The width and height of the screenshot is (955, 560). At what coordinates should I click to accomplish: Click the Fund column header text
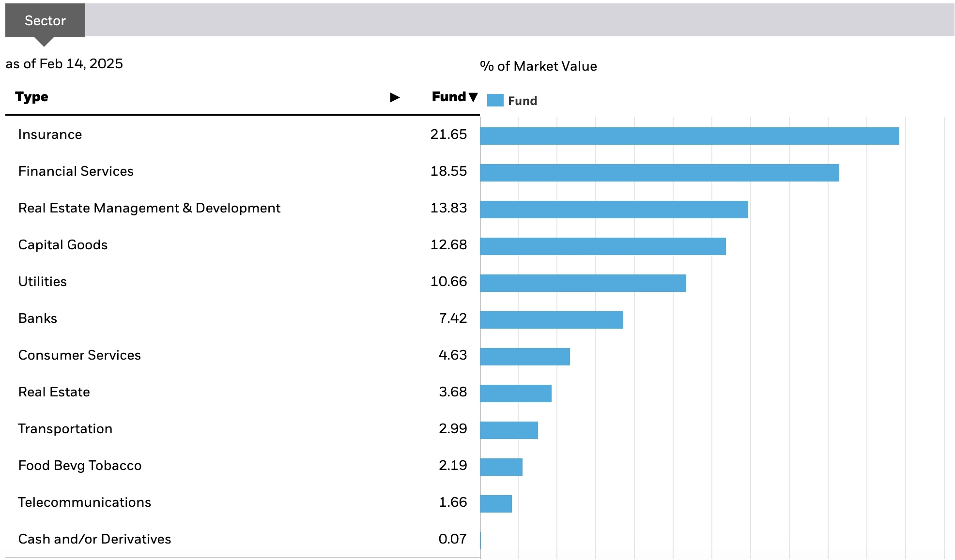point(448,97)
